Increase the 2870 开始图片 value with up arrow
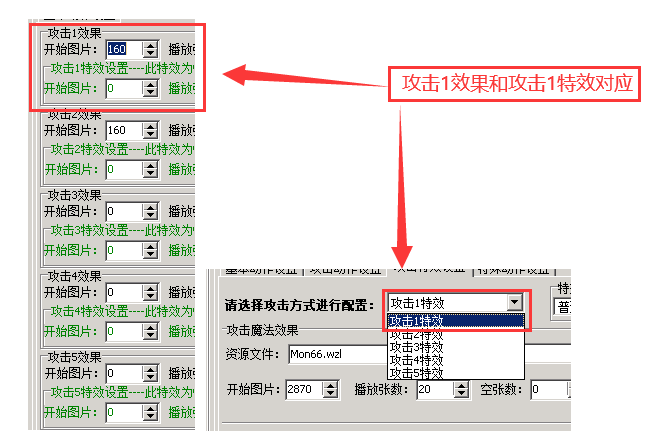The width and height of the screenshot is (651, 448). pyautogui.click(x=332, y=385)
